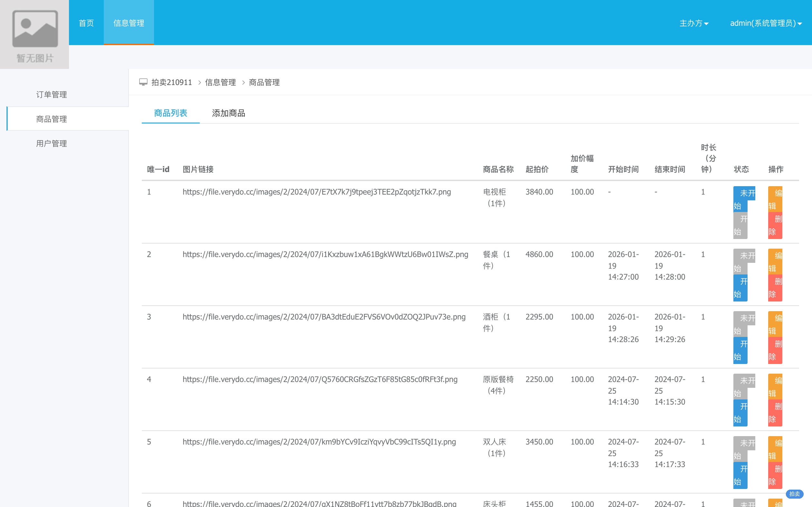The image size is (812, 507).
Task: Switch to the 商品列表 tab
Action: tap(170, 113)
